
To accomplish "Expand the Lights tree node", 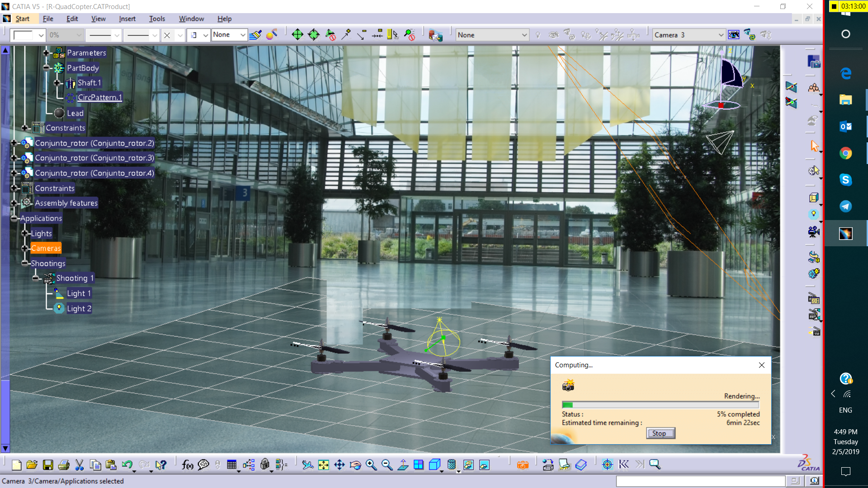I will (x=25, y=233).
